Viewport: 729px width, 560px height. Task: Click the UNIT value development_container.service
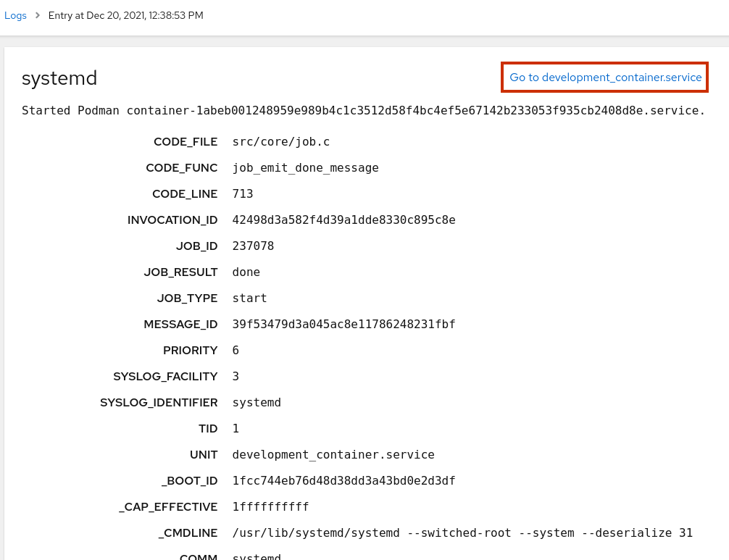(x=333, y=455)
